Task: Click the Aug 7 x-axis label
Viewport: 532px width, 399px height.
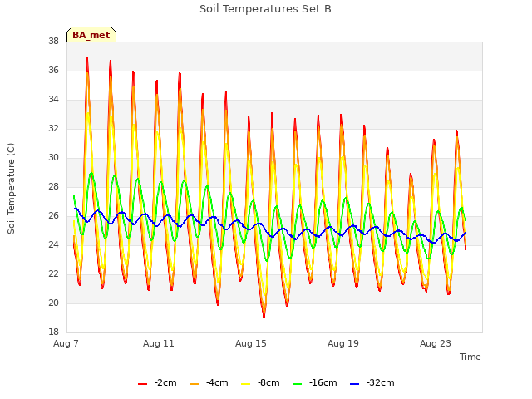Action: click(x=66, y=343)
